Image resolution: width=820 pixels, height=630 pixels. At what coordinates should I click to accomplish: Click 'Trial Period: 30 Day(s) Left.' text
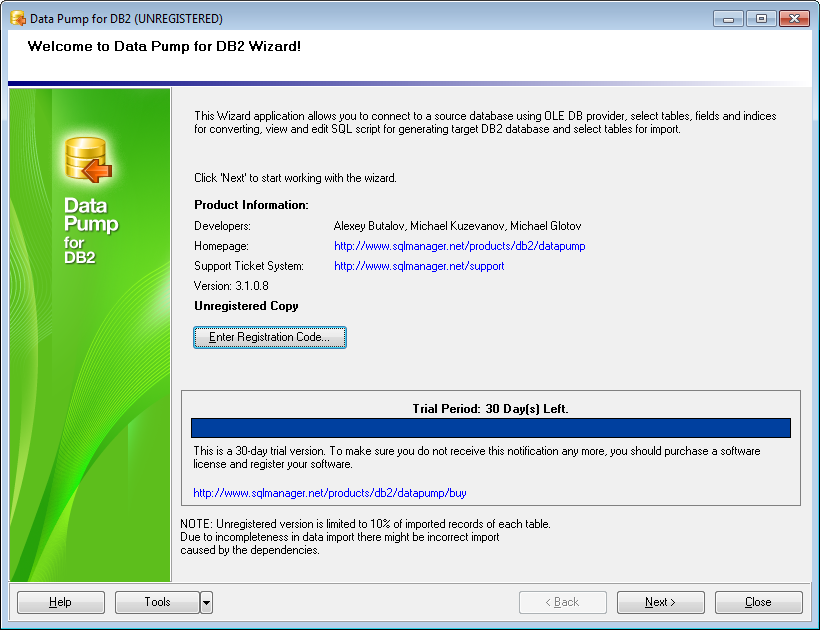(x=490, y=409)
